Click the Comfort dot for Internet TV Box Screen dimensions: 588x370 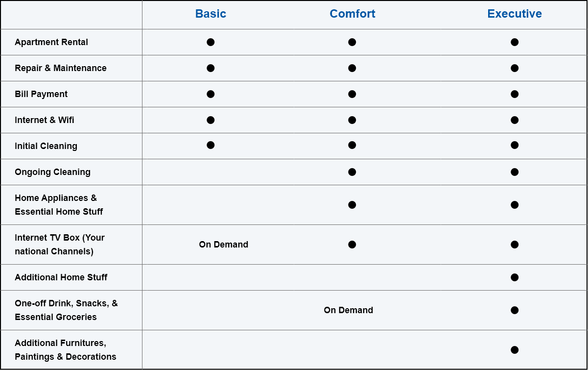click(352, 245)
